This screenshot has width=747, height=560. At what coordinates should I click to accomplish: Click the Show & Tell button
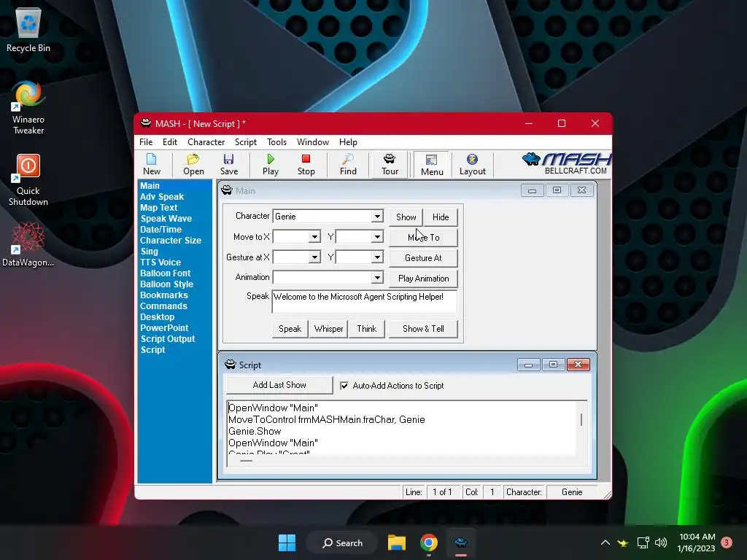point(423,329)
